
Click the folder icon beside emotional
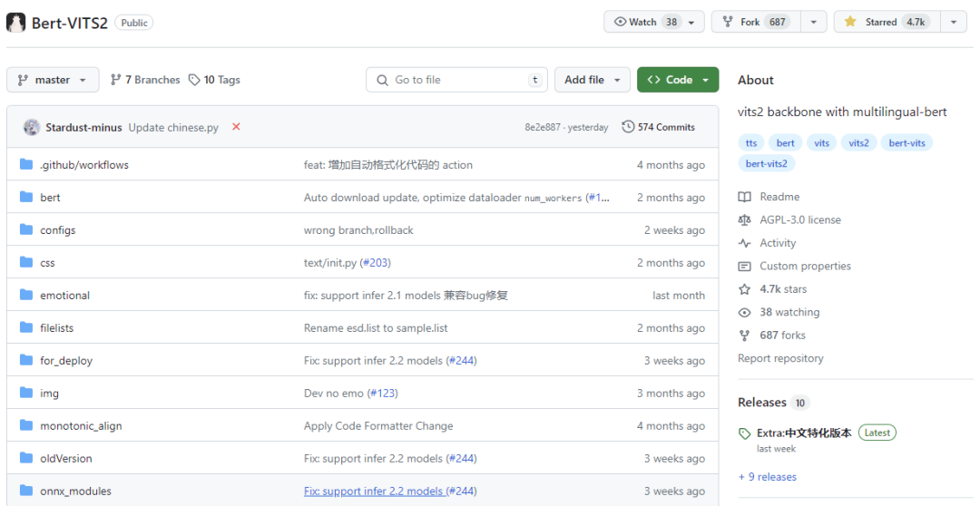pos(26,294)
